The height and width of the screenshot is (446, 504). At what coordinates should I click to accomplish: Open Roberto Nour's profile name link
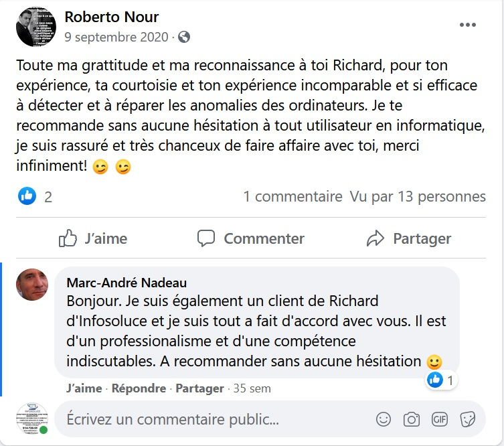point(111,17)
